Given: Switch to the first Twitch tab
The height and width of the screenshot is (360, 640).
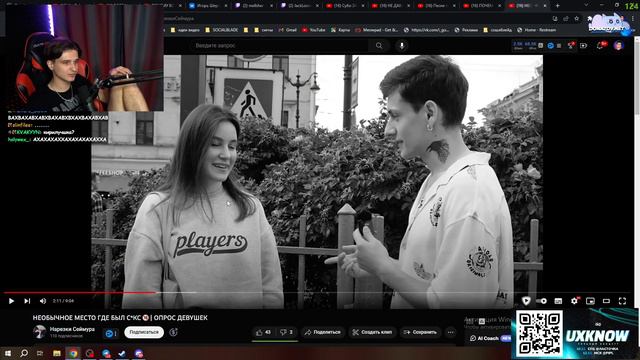Looking at the screenshot, I should point(255,6).
